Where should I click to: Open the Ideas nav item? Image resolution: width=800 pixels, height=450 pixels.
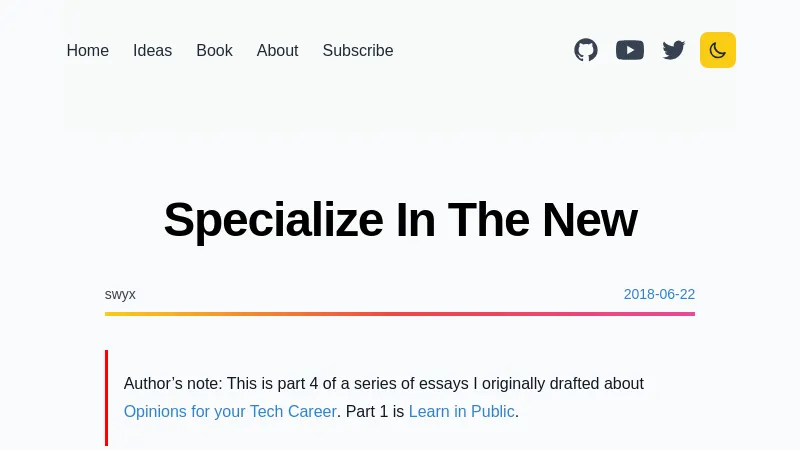tap(152, 51)
